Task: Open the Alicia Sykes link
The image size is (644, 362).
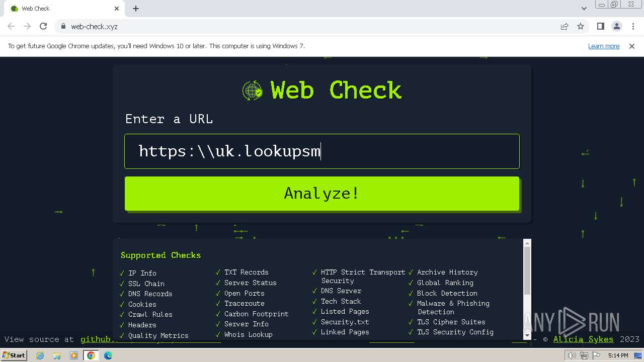Action: click(x=583, y=339)
